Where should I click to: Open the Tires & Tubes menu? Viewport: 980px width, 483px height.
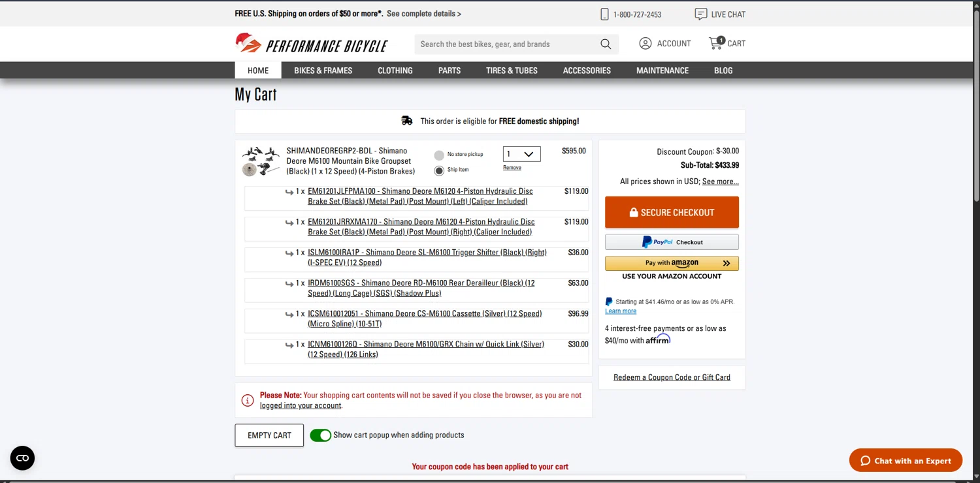(x=512, y=70)
